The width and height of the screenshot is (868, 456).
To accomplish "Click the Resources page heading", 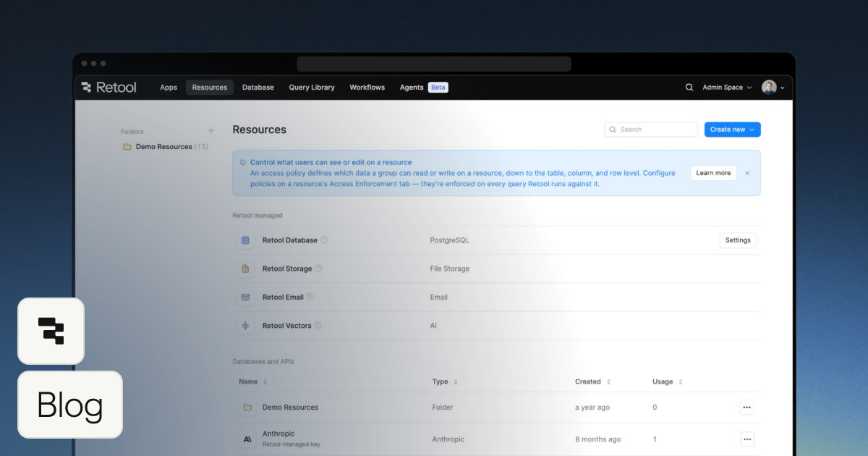I will tap(259, 130).
